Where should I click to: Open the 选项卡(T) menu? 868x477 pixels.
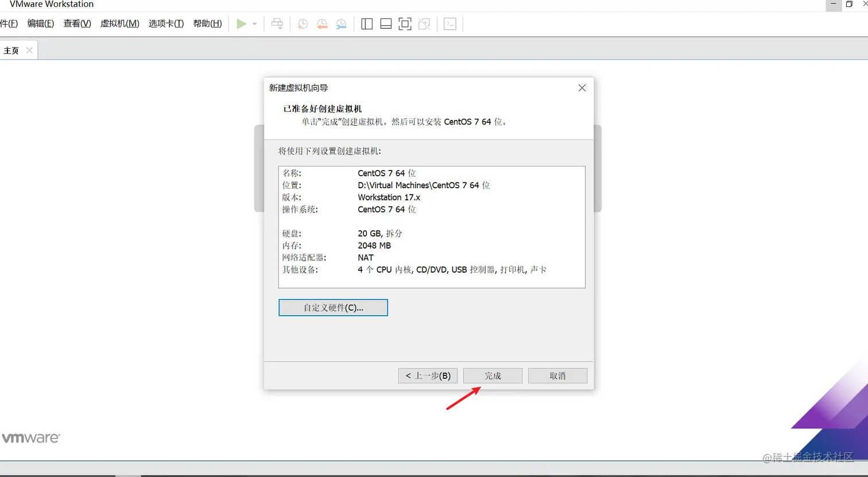[x=166, y=24]
